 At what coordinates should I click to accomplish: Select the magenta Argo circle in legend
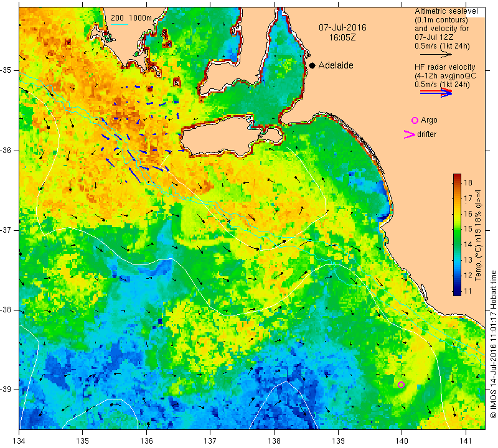[415, 120]
